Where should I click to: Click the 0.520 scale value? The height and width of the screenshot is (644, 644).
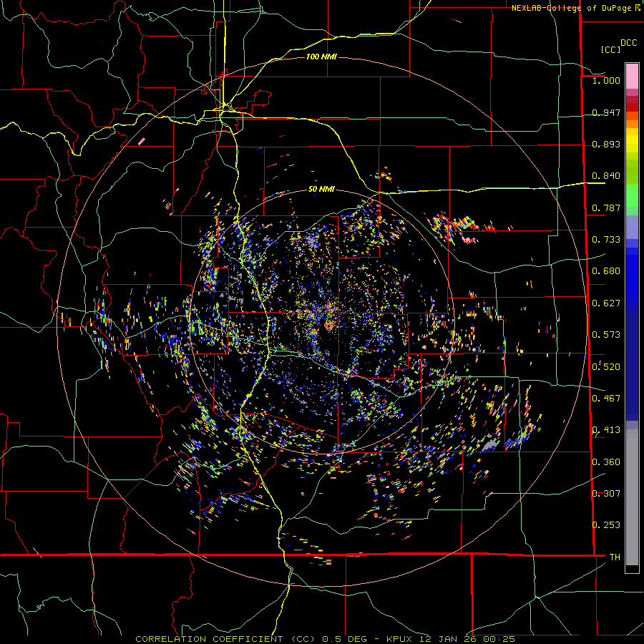click(x=606, y=366)
